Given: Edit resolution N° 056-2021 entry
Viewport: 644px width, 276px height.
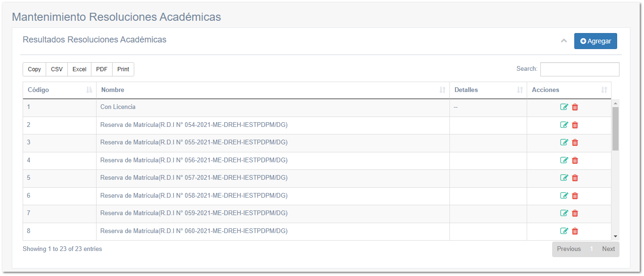Looking at the screenshot, I should (x=564, y=160).
